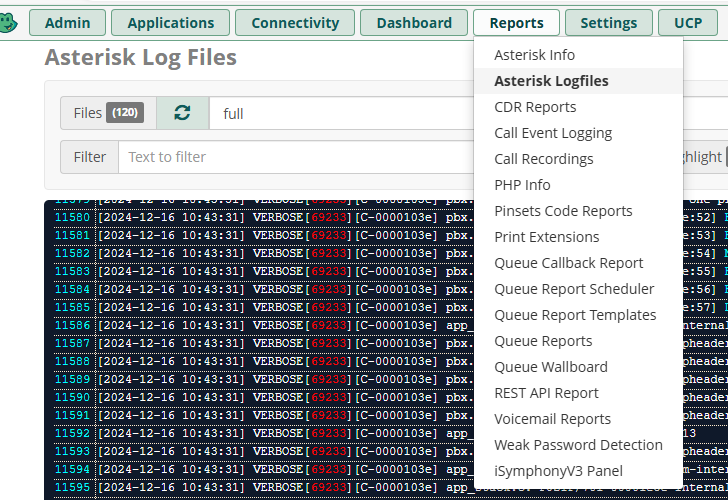Open Call Recordings report
728x500 pixels.
point(578,159)
